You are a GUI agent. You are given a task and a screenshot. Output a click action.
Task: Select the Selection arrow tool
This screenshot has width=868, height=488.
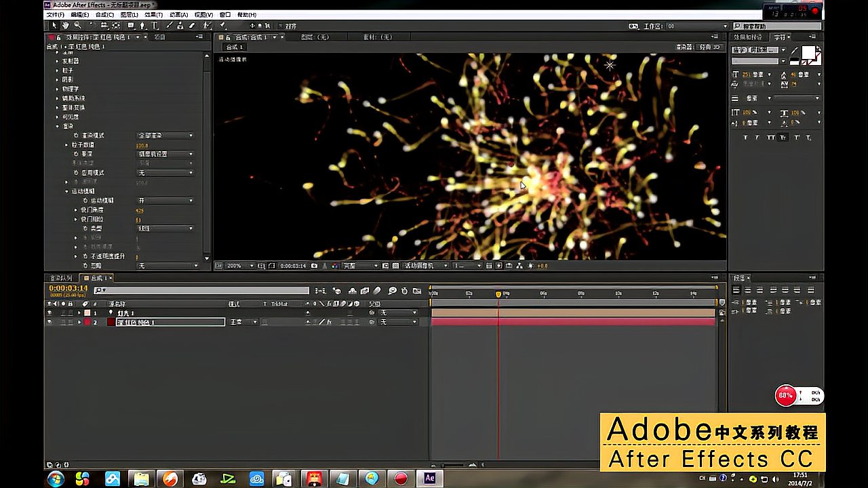[x=54, y=25]
